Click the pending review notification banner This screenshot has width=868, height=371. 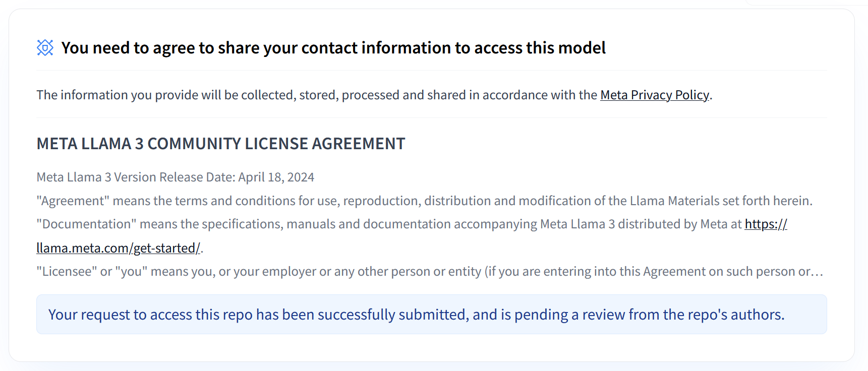tap(431, 314)
